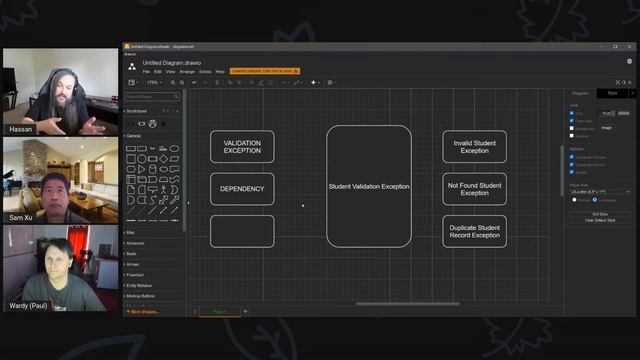Click the Delete trash icon
The height and width of the screenshot is (360, 640).
click(x=217, y=82)
